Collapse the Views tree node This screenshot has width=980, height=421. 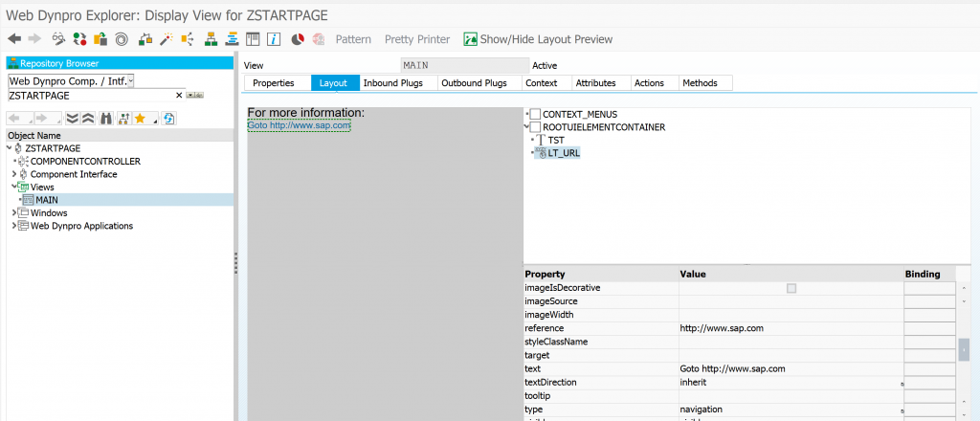[13, 187]
